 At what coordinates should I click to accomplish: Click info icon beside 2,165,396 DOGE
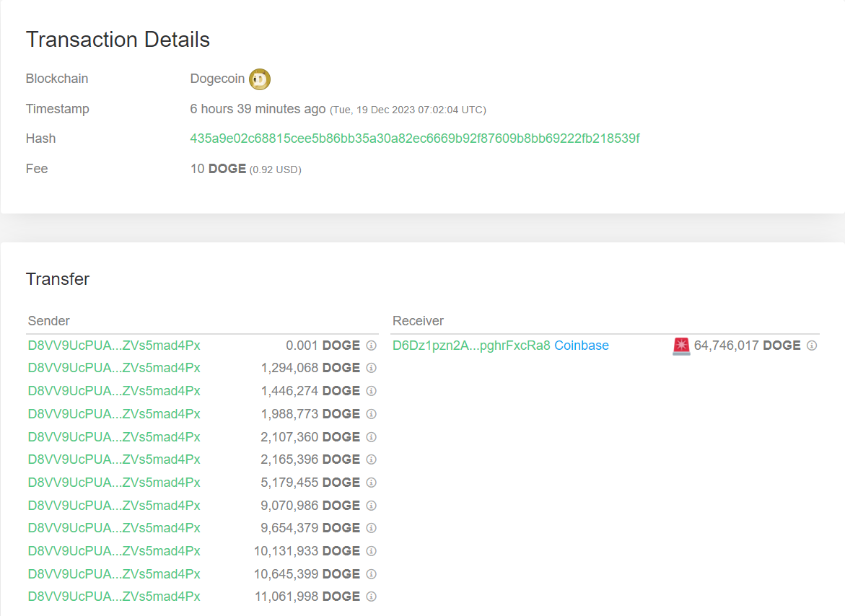pos(372,459)
